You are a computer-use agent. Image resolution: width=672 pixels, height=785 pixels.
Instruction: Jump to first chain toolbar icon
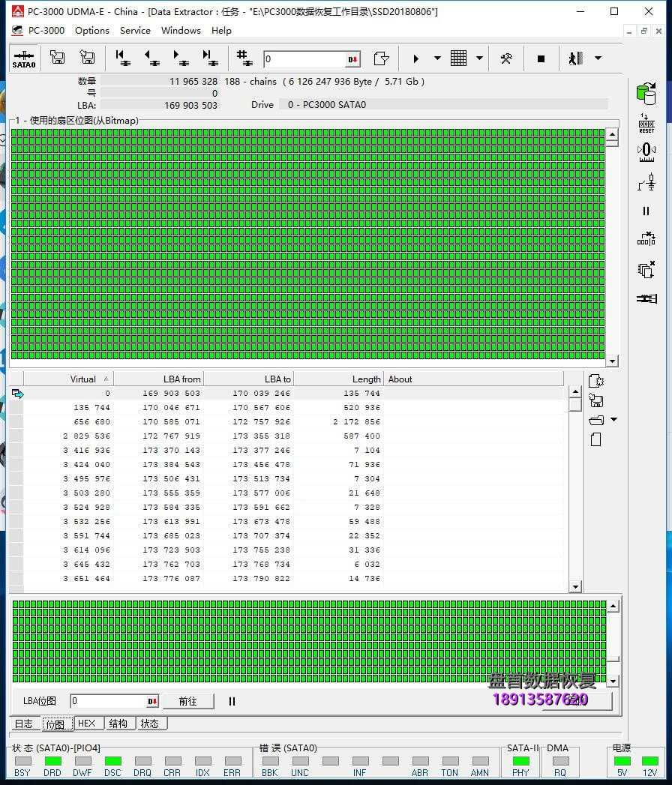(121, 58)
